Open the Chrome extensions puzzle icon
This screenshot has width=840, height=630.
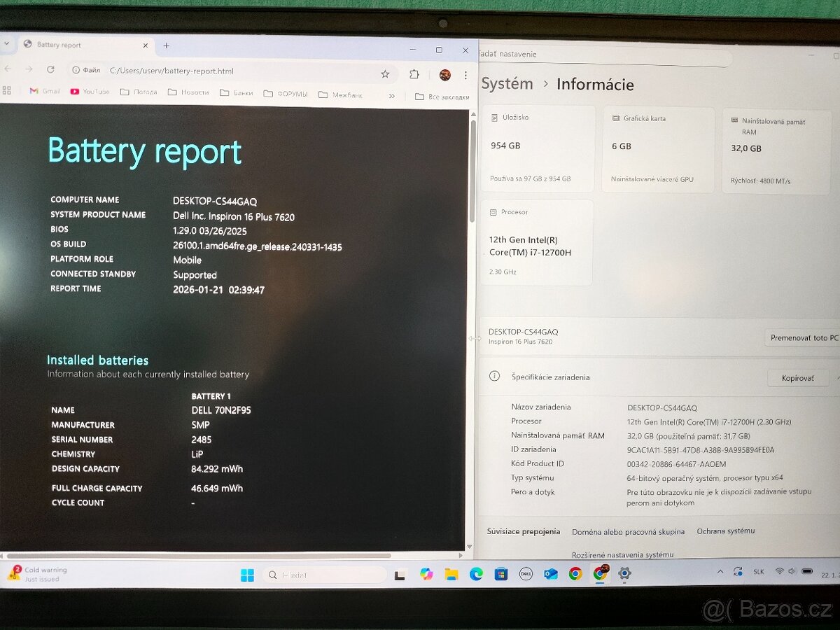coord(416,72)
